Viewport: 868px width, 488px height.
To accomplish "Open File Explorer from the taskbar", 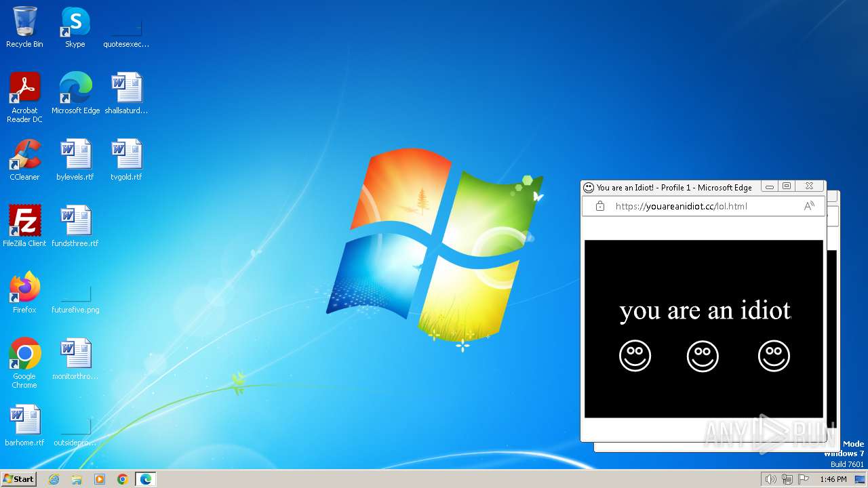I will click(x=77, y=479).
